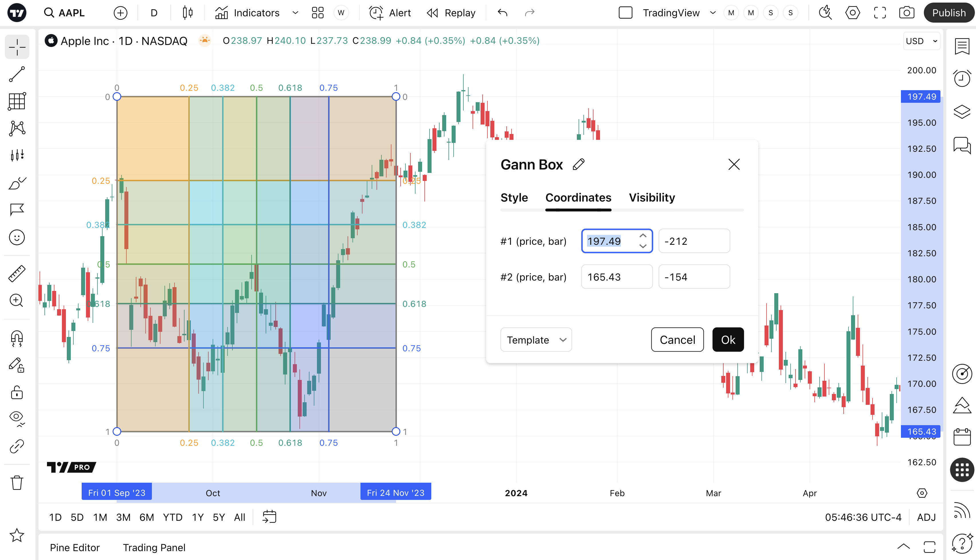Click the #2 price input field
Viewport: 976px width, 560px height.
616,277
